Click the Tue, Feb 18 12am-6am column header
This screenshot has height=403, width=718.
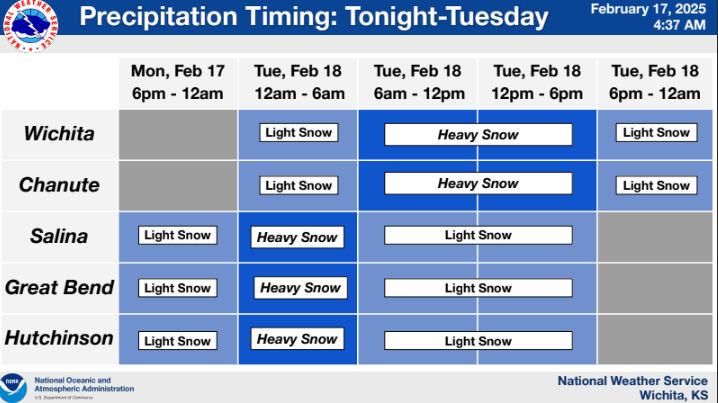coord(298,82)
